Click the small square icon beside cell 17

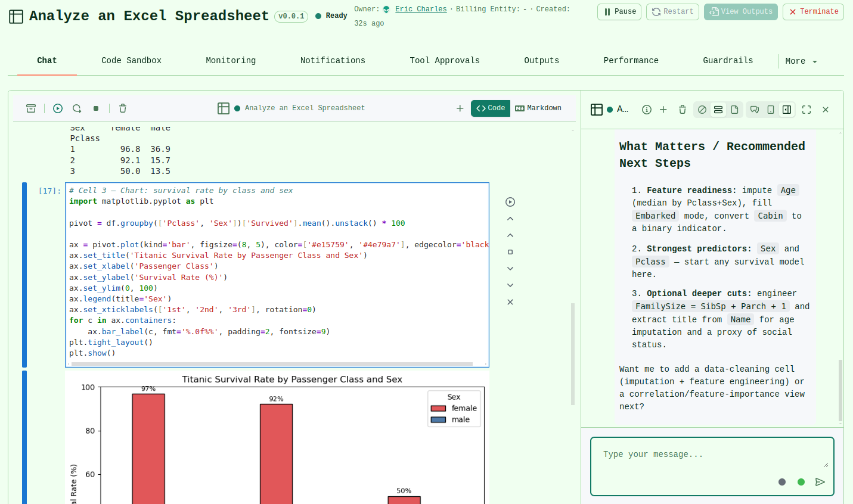pyautogui.click(x=510, y=252)
